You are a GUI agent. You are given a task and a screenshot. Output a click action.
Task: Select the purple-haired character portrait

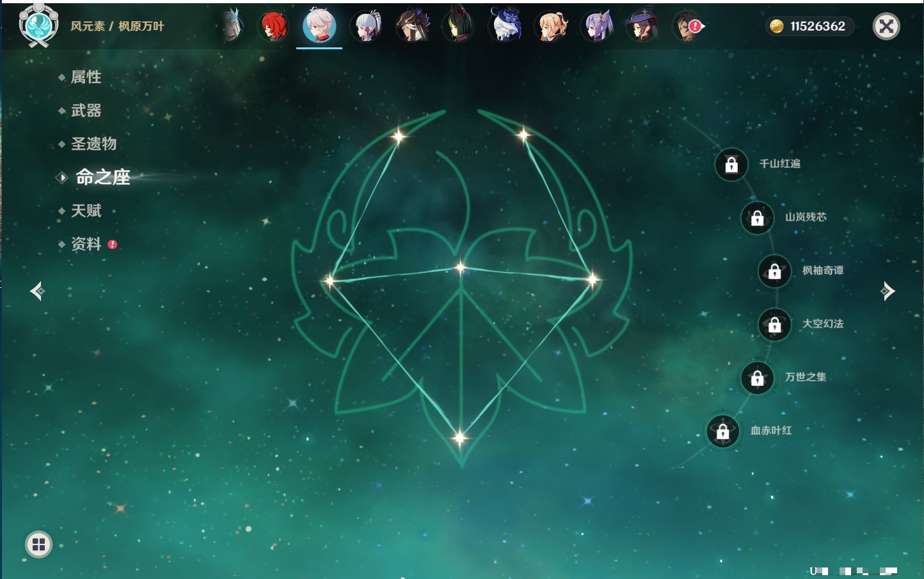tap(597, 26)
